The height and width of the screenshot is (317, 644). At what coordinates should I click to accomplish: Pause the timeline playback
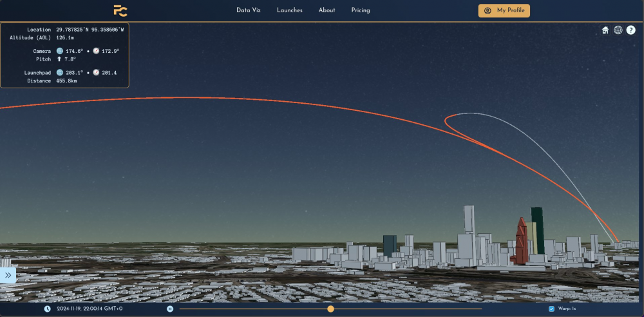pyautogui.click(x=170, y=309)
